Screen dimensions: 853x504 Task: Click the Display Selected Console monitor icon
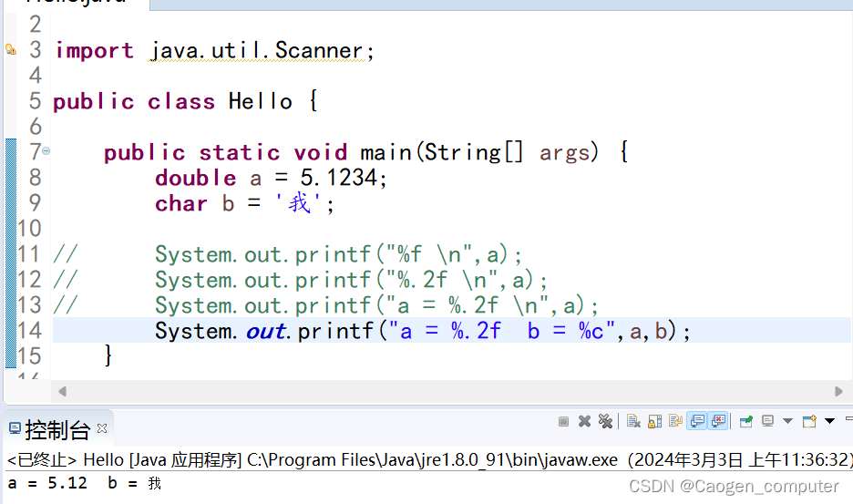[767, 421]
